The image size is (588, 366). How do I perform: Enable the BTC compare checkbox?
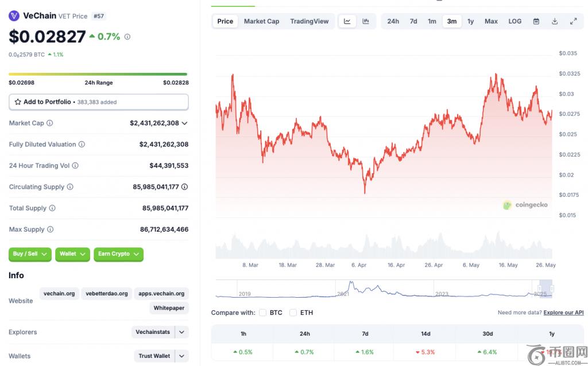(x=263, y=313)
